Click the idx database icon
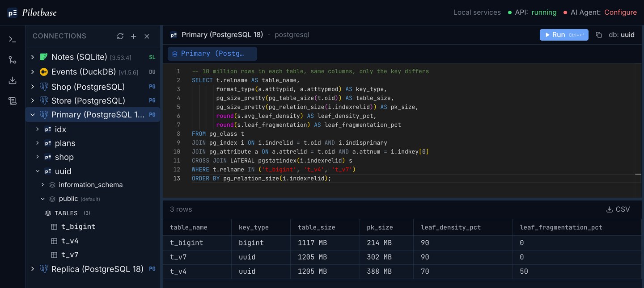Screen dimensions: 644x288 pyautogui.click(x=48, y=129)
